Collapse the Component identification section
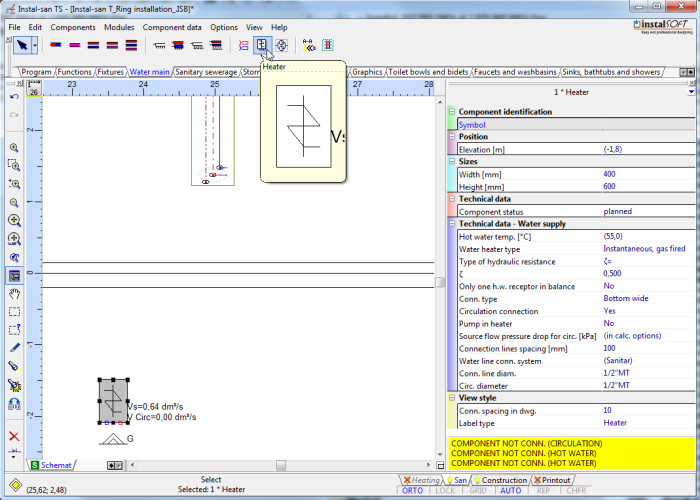This screenshot has height=500, width=700. (x=452, y=112)
